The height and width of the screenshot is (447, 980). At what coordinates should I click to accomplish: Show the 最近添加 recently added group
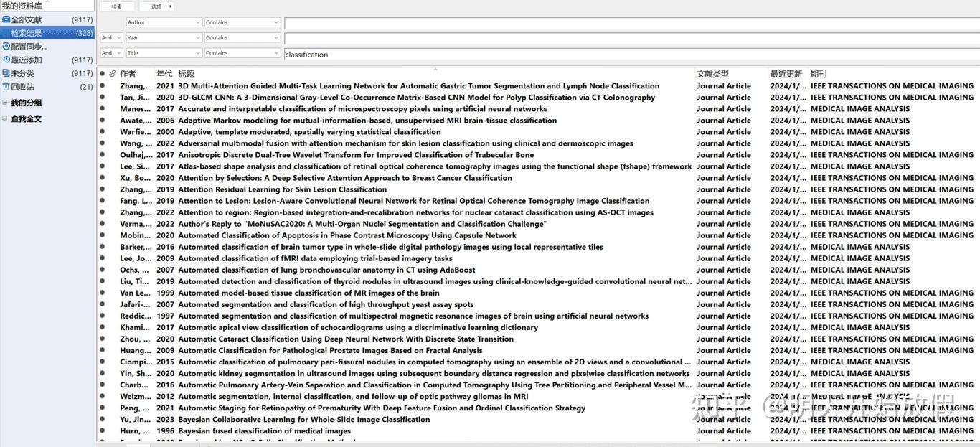pos(47,60)
